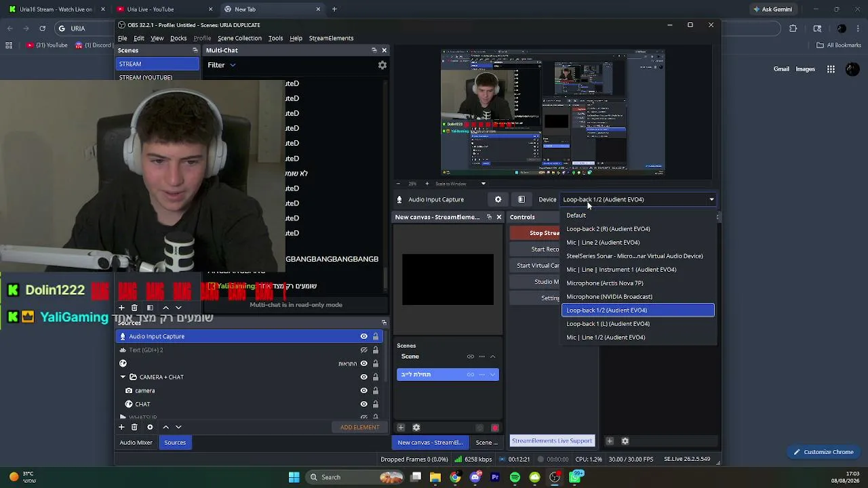Hide the התראות source
The width and height of the screenshot is (868, 488).
363,363
